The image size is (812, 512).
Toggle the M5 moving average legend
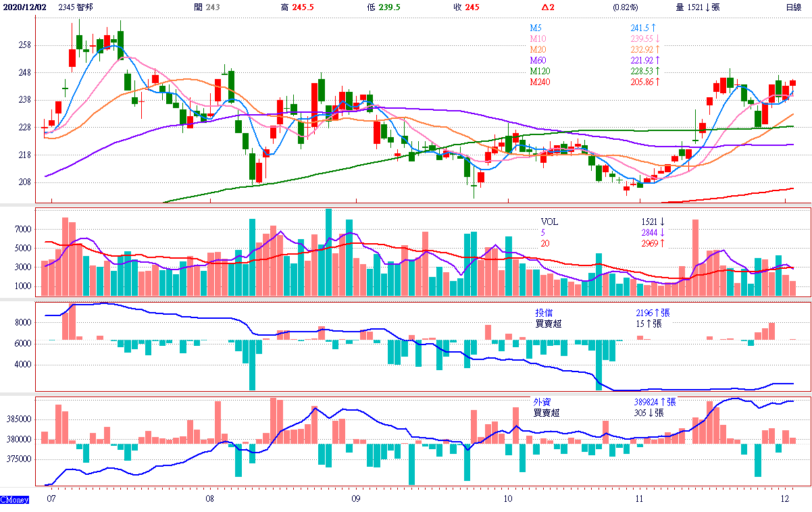[x=536, y=28]
